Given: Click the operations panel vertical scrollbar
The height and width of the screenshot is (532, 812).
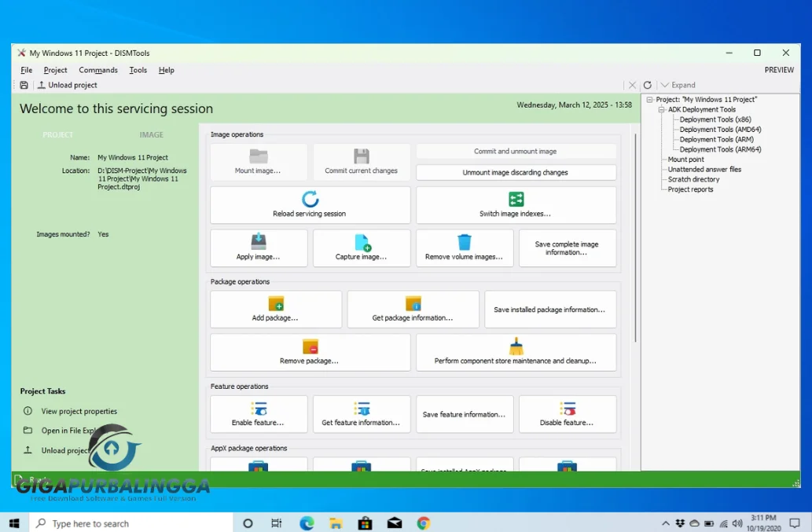Looking at the screenshot, I should coord(635,238).
